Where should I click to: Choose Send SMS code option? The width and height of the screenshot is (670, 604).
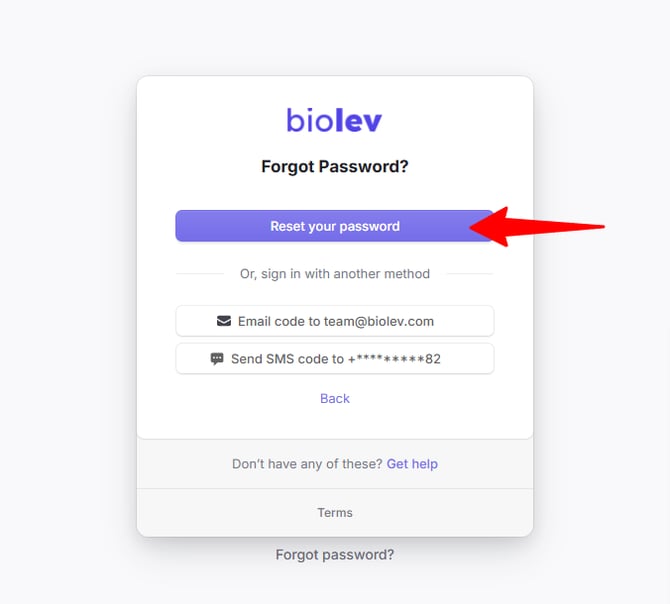coord(335,358)
